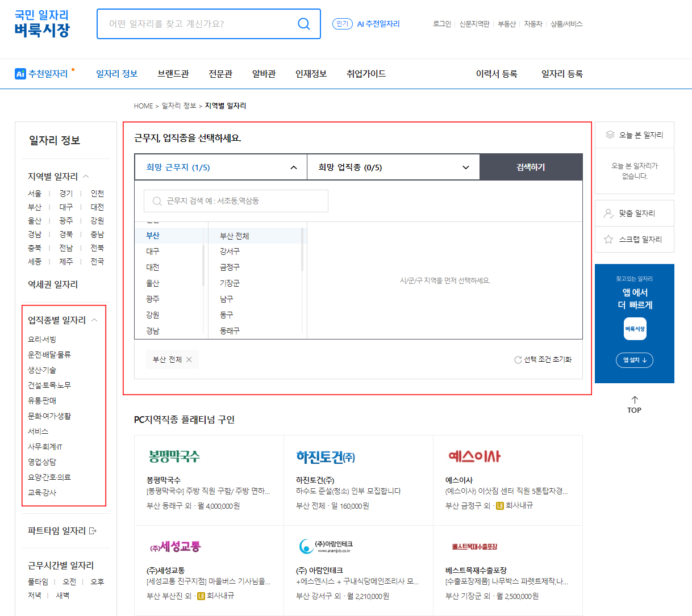This screenshot has width=692, height=616.
Task: Open the 취업가이드 menu item
Action: [x=366, y=73]
